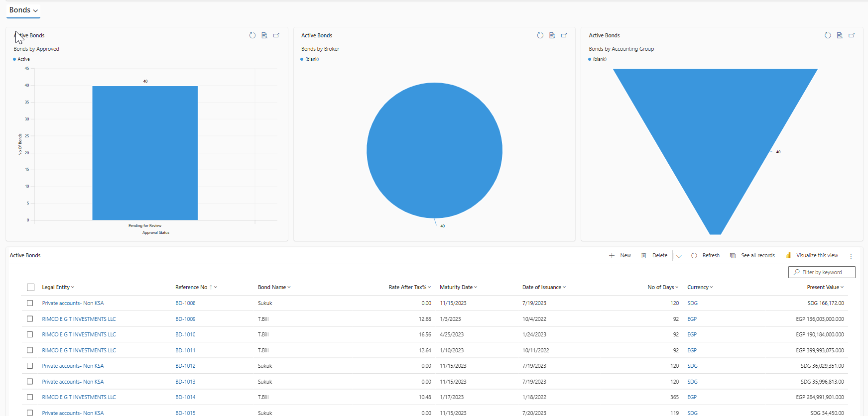Open the Currency column header menu

point(700,288)
